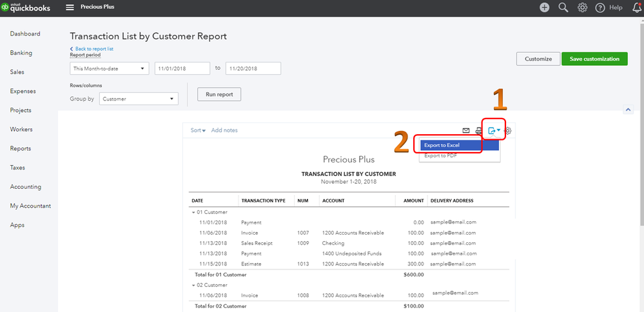
Task: Collapse the 02 Customer group
Action: (x=194, y=285)
